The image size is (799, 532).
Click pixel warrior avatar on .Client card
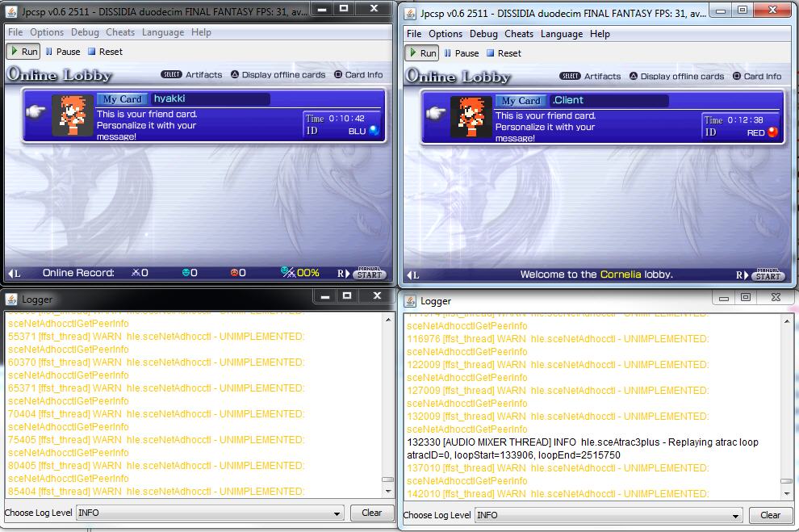coord(471,117)
